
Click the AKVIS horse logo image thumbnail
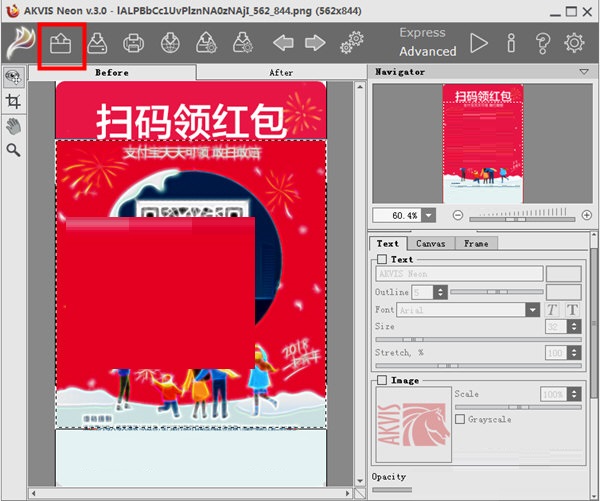414,424
